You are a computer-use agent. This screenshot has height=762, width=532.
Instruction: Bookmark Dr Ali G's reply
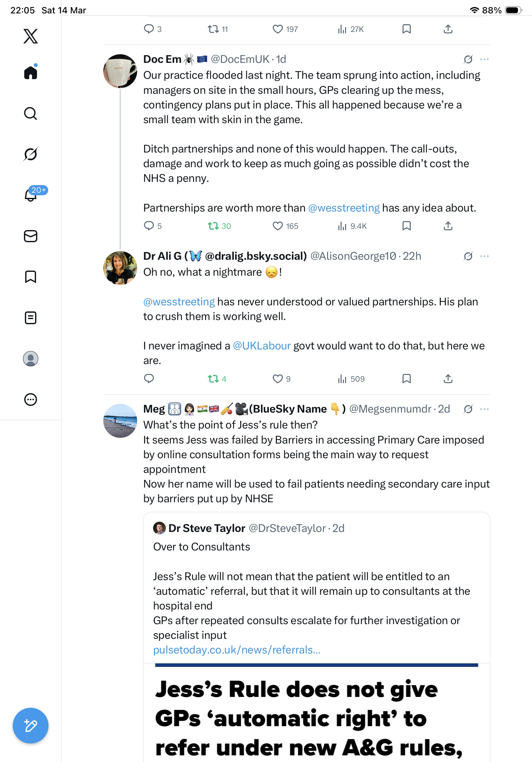click(x=406, y=379)
